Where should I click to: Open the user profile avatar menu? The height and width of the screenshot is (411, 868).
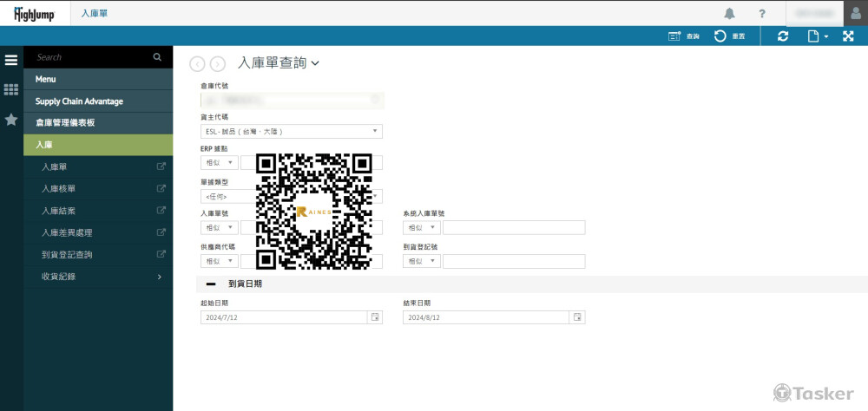coord(854,14)
